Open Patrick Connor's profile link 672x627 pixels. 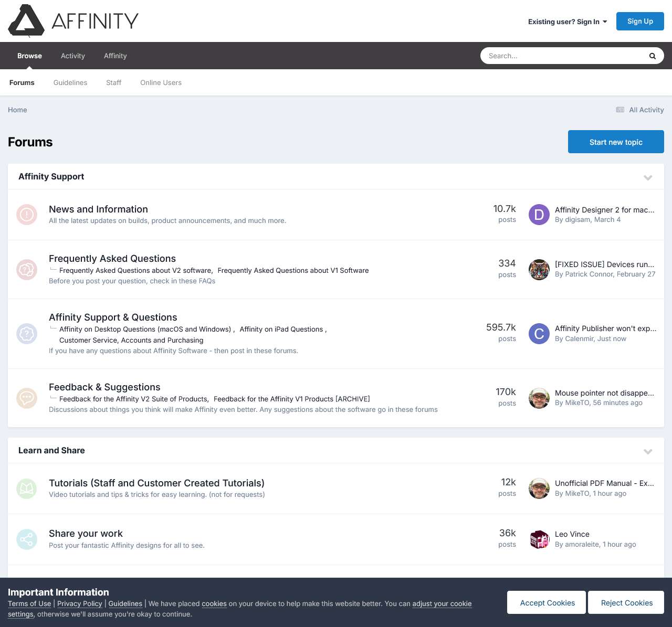pyautogui.click(x=589, y=274)
